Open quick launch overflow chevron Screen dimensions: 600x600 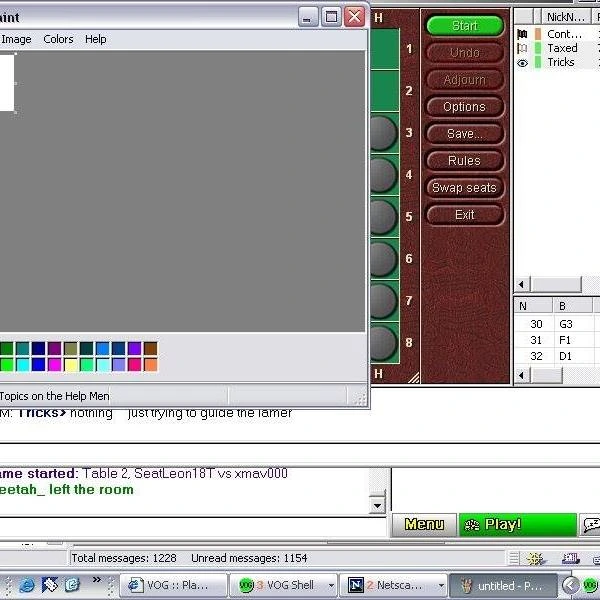(x=97, y=579)
